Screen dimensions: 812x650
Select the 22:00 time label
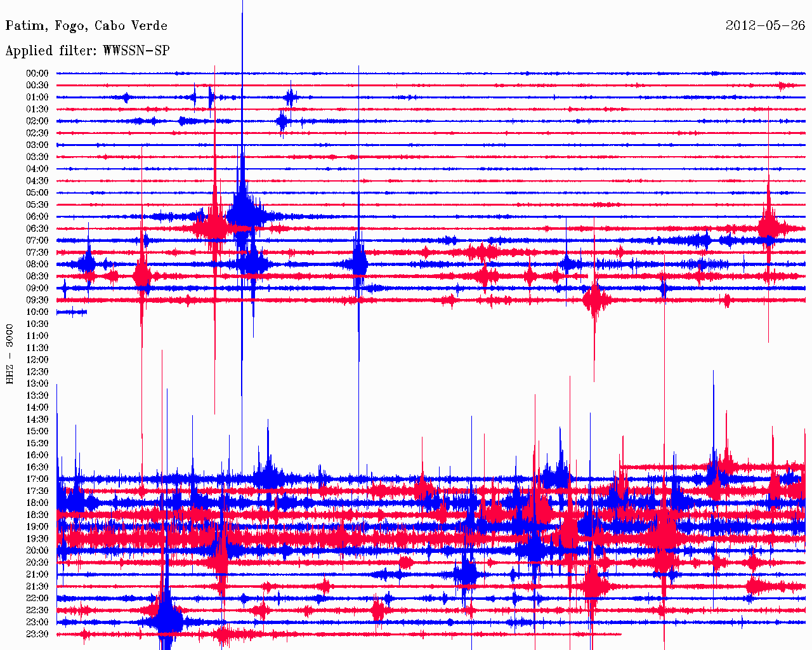coord(37,599)
